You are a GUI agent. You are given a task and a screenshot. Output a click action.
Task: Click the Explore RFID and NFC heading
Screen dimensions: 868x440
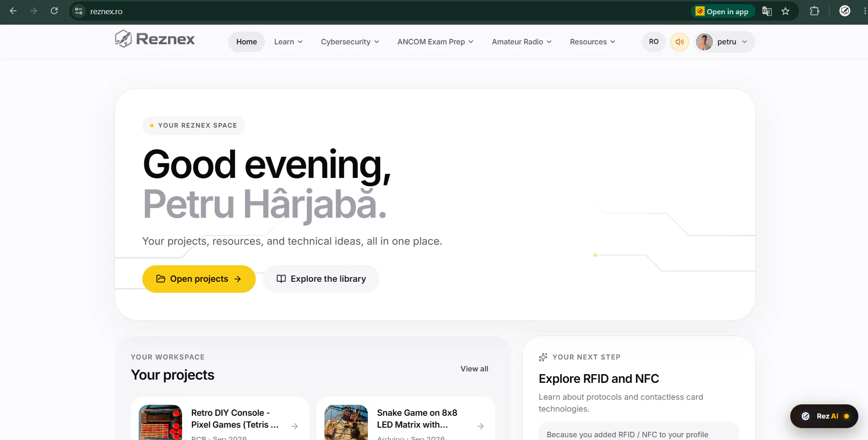[x=598, y=379]
